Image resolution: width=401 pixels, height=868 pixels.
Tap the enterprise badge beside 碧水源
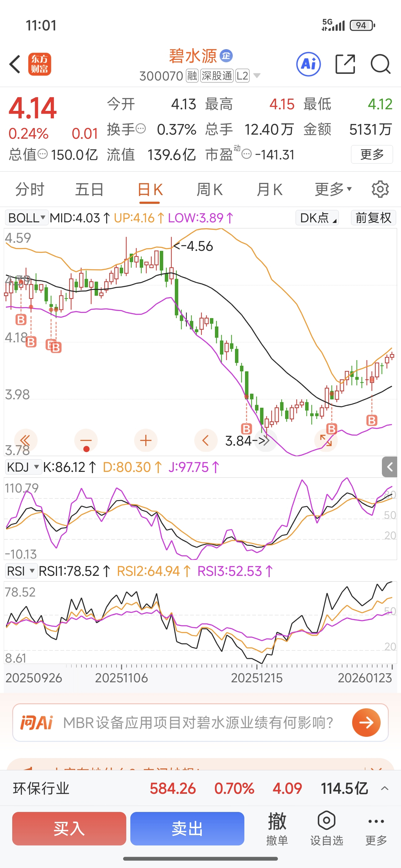tap(226, 56)
